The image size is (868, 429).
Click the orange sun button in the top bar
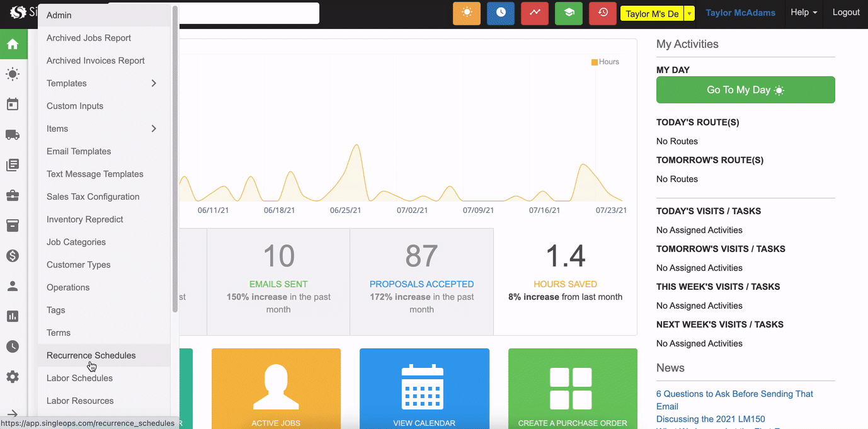tap(467, 13)
